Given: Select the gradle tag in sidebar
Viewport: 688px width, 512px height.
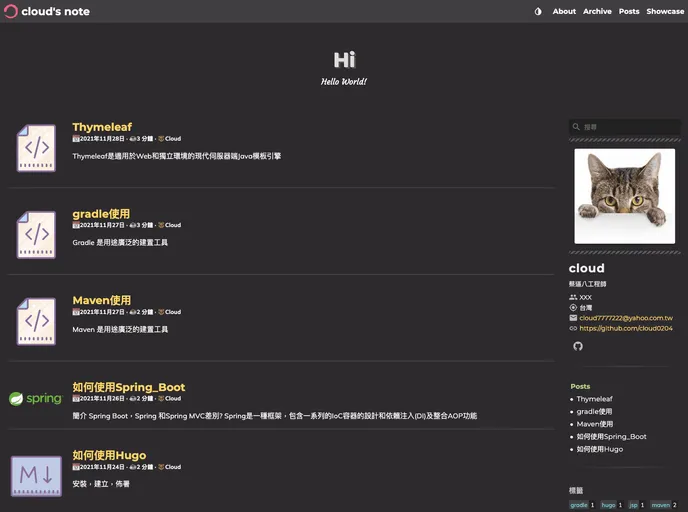Looking at the screenshot, I should tap(579, 505).
